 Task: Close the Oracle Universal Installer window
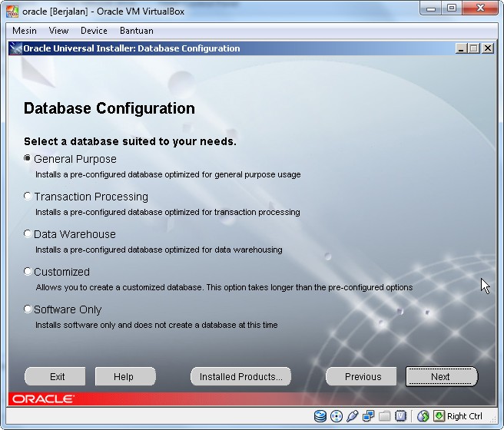tap(488, 48)
